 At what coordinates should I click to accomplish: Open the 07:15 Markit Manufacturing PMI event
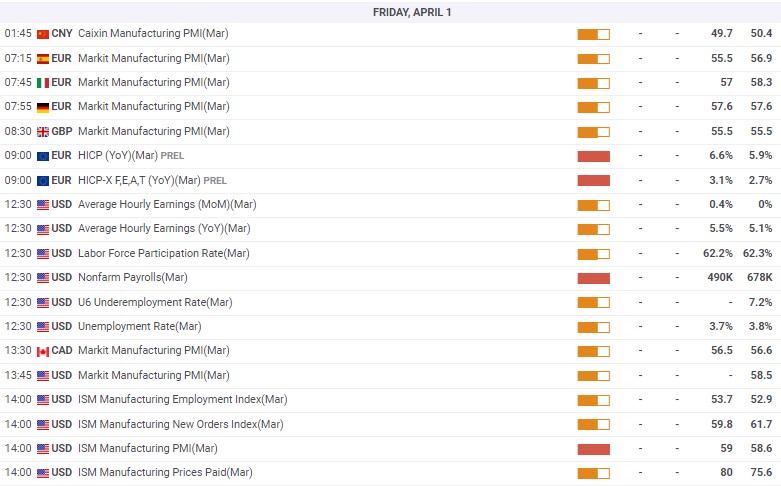click(x=154, y=58)
